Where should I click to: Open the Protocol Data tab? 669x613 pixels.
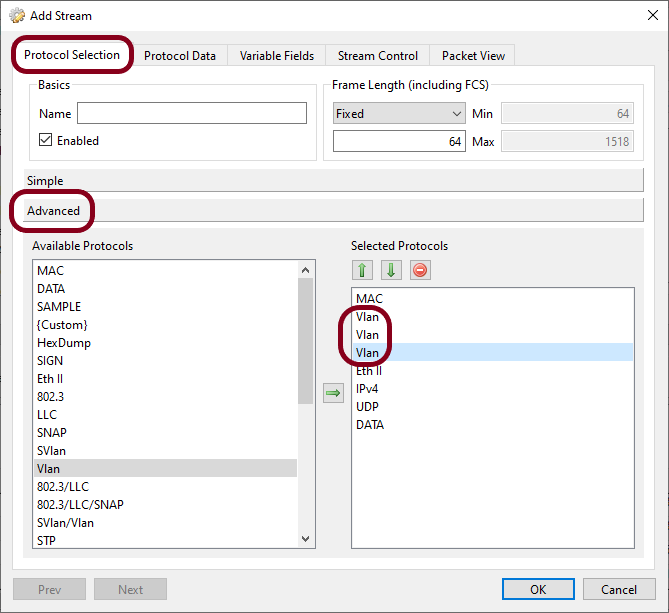pyautogui.click(x=180, y=55)
